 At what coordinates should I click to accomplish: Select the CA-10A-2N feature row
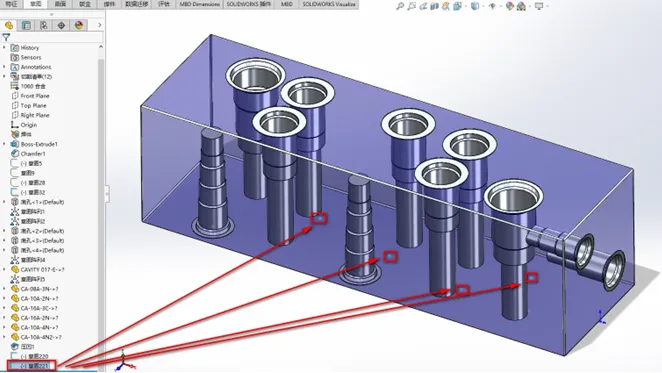[x=39, y=299]
